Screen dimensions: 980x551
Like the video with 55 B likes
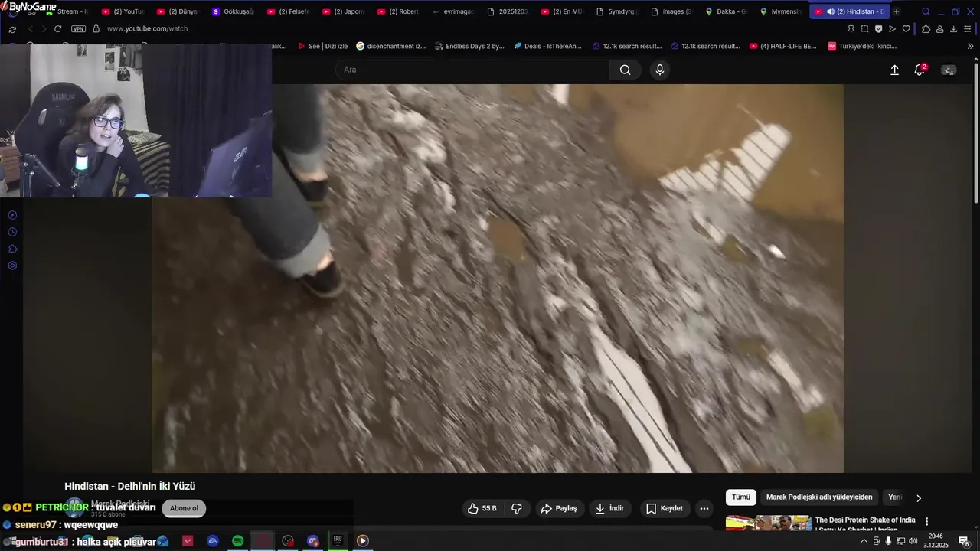tap(482, 508)
